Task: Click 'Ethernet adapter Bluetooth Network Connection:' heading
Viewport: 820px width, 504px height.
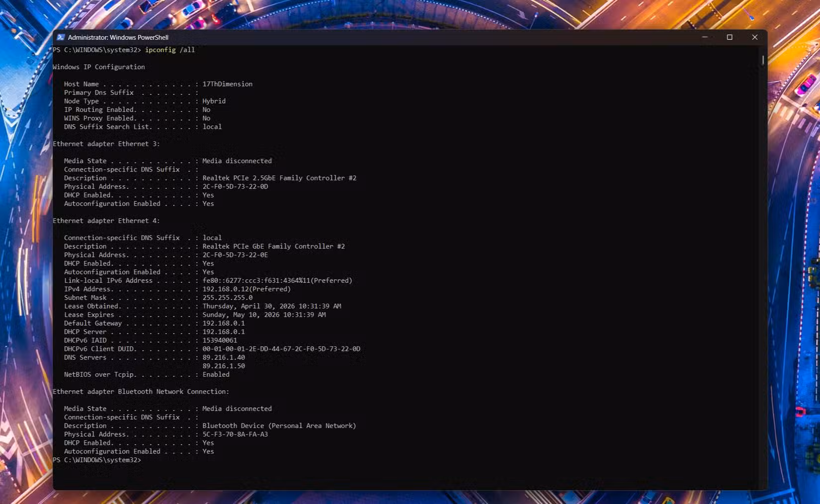Action: click(141, 392)
